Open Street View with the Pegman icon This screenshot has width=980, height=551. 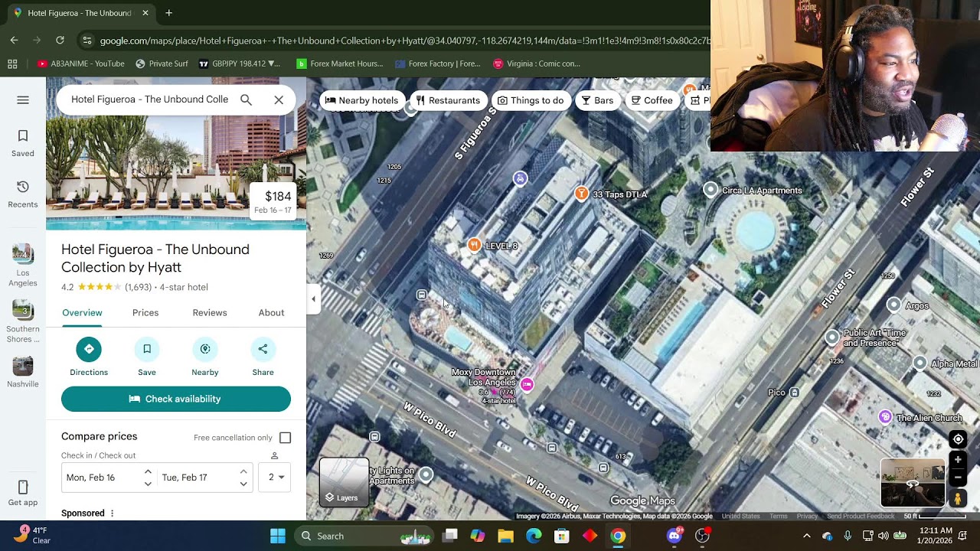[x=958, y=498]
